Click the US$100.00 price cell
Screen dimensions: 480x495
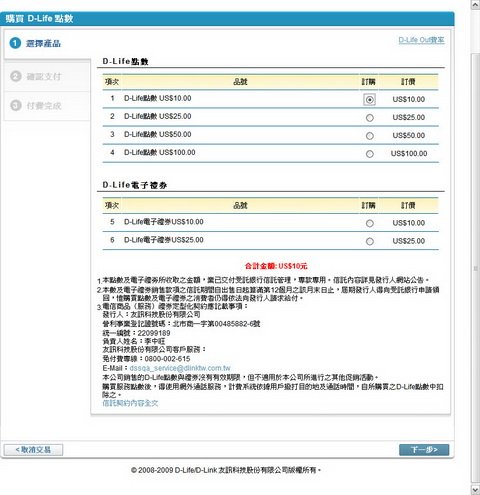click(x=409, y=154)
